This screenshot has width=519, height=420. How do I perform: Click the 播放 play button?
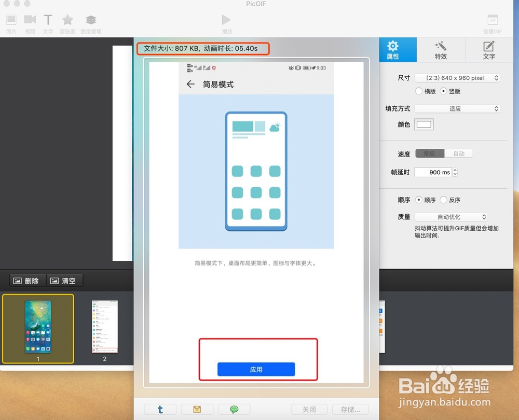(227, 23)
